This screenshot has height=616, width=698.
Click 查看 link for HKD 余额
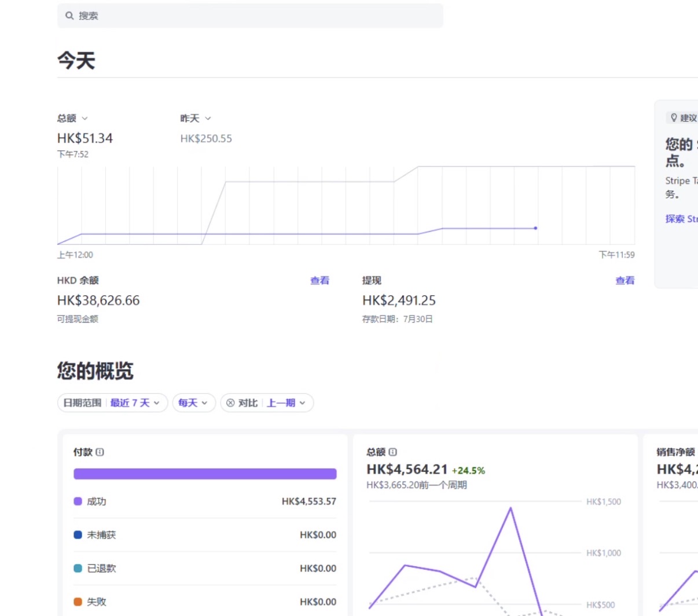(319, 281)
